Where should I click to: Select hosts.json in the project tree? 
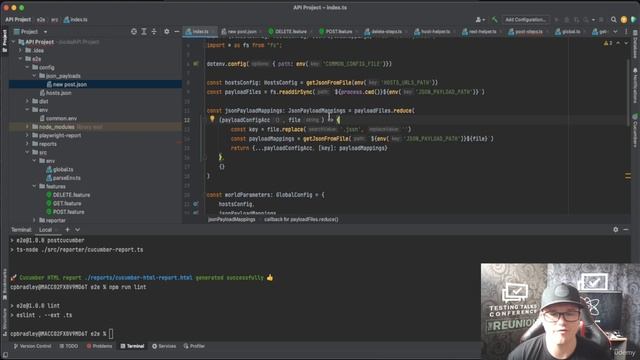coord(58,93)
